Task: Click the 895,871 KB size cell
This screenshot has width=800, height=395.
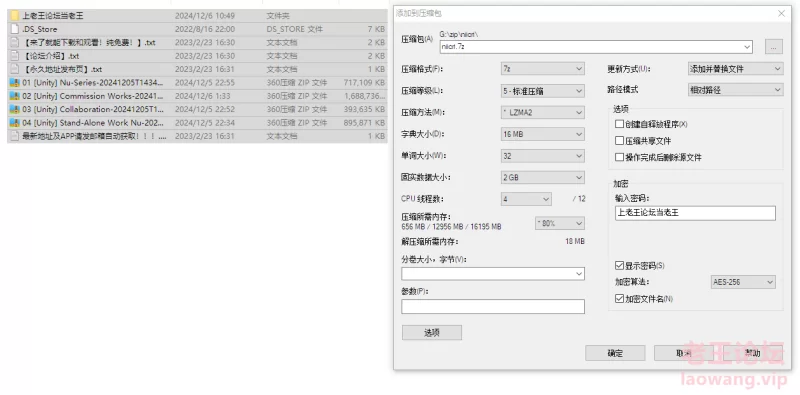Action: pyautogui.click(x=364, y=122)
